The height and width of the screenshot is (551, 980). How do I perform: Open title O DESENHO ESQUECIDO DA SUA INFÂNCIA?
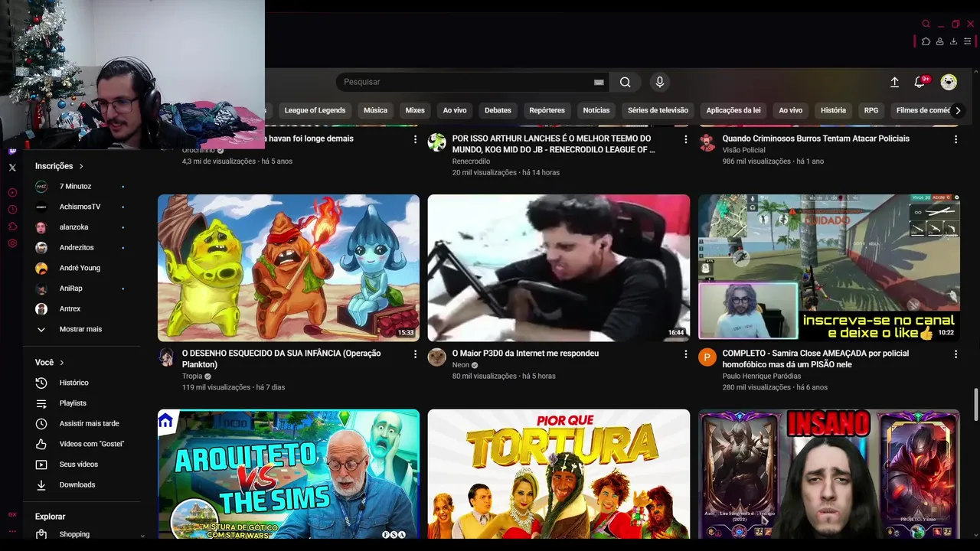[281, 359]
